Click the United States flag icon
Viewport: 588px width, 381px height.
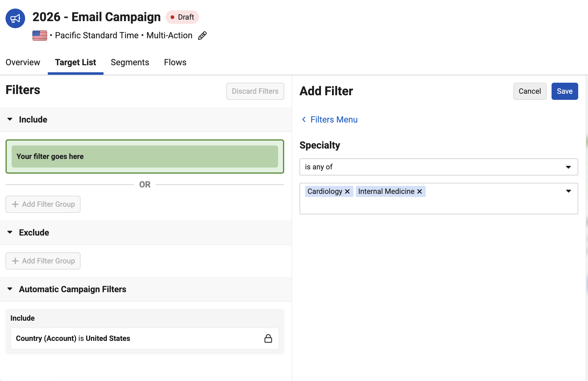[x=40, y=36]
